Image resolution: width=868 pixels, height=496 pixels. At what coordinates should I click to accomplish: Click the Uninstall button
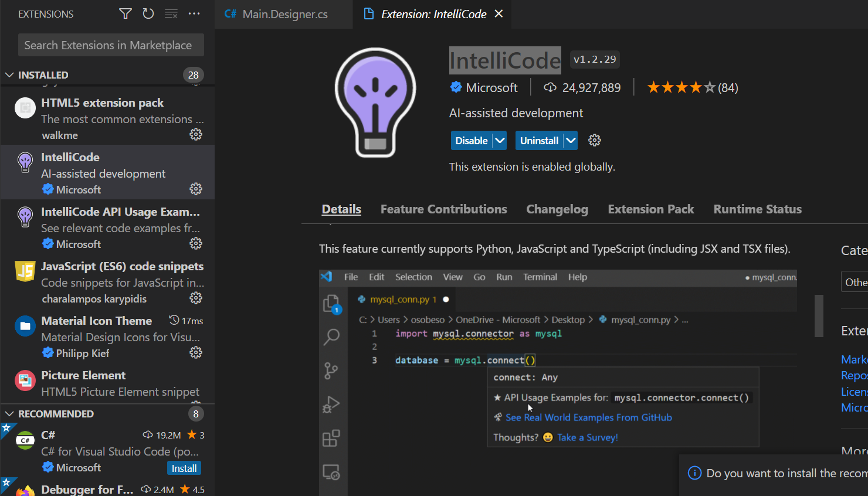(539, 141)
